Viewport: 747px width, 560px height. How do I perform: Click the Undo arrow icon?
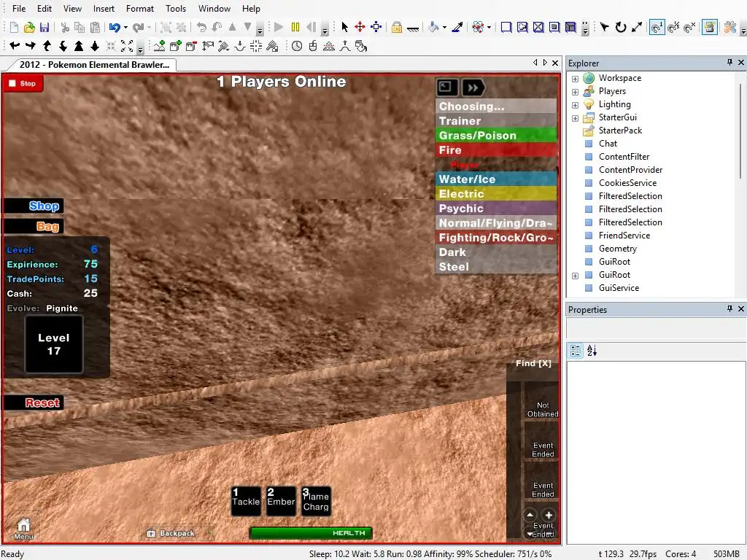point(115,27)
